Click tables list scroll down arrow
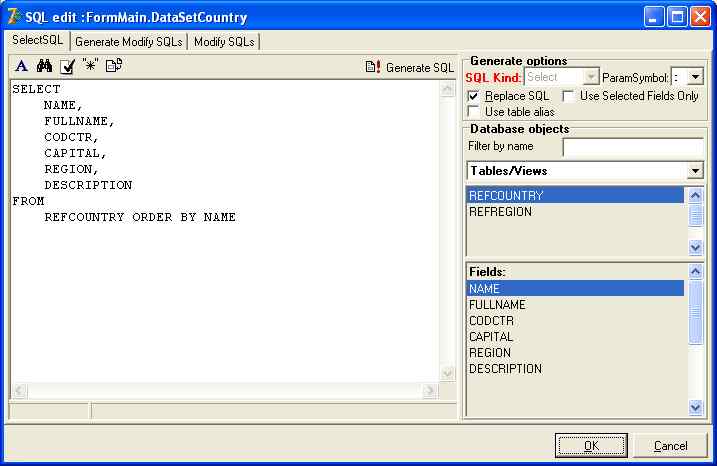717x466 pixels. tap(696, 247)
